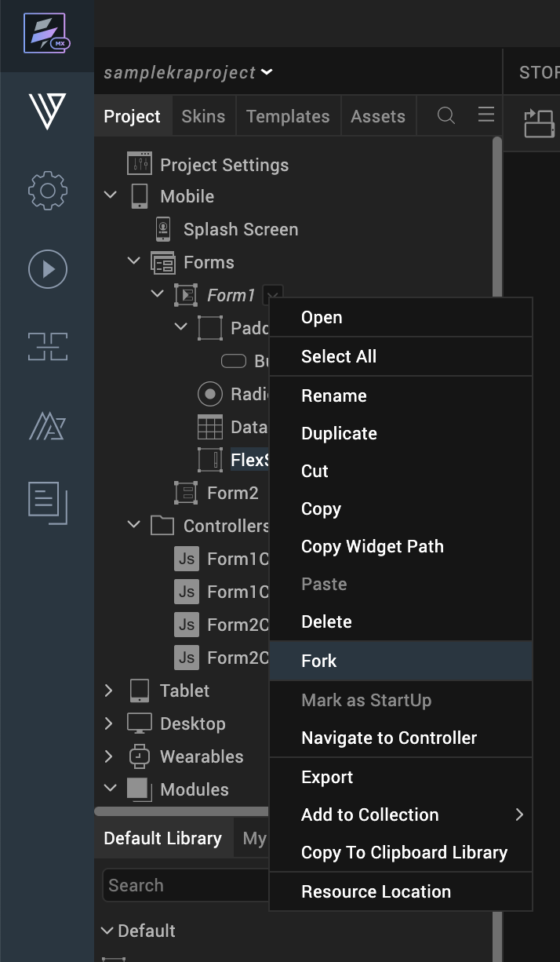Expand the Tablet tree node

point(110,691)
